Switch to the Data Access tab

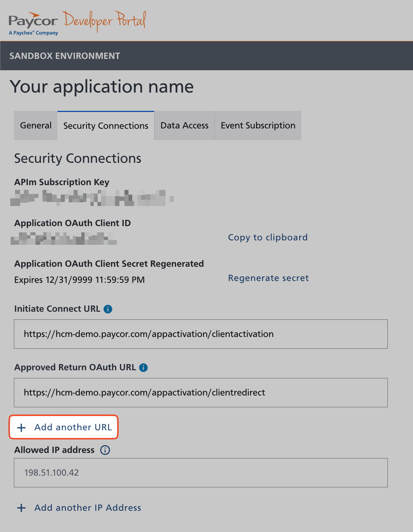[x=185, y=125]
